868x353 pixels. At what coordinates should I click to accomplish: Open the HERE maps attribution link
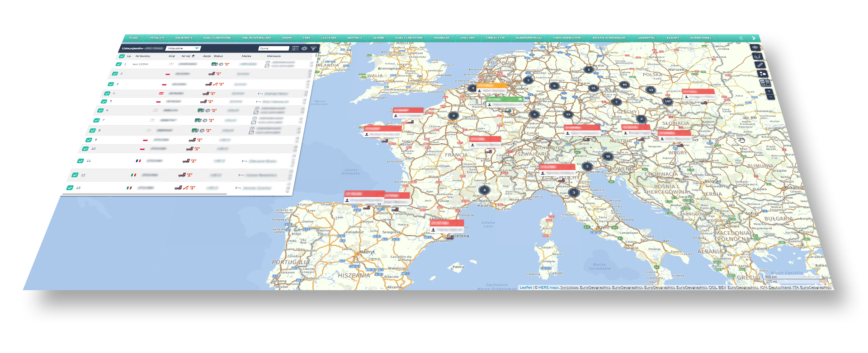click(x=548, y=287)
